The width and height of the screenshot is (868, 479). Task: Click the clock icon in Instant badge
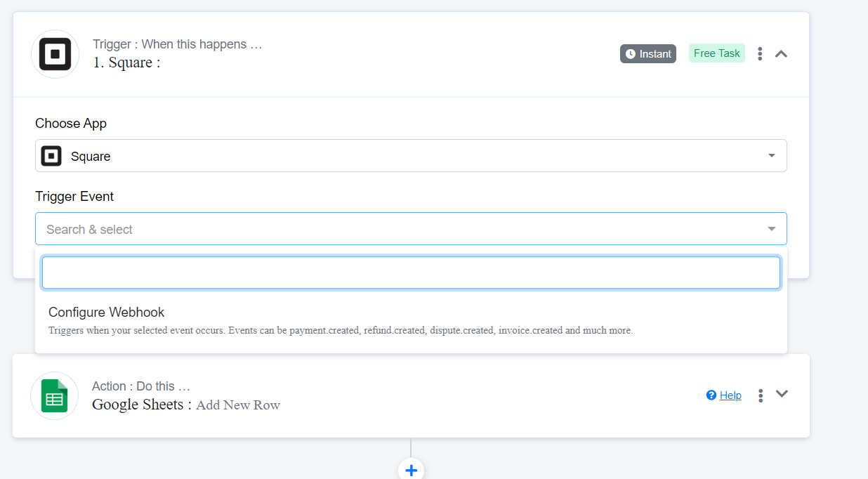coord(630,54)
